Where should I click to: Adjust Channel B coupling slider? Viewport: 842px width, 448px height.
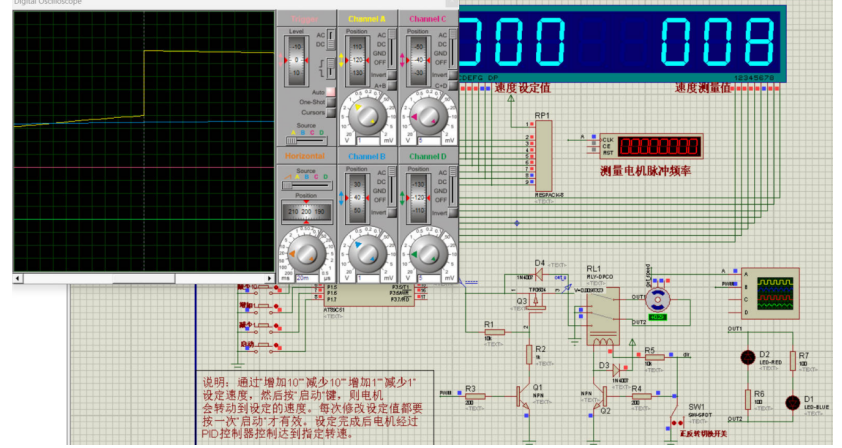(x=392, y=186)
